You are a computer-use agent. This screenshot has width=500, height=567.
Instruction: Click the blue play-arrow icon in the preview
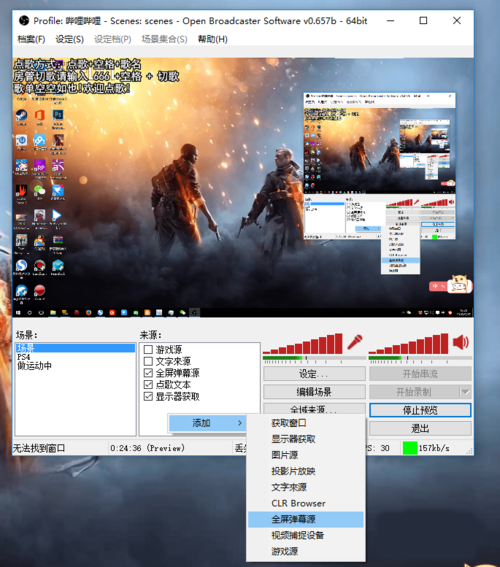[x=57, y=215]
